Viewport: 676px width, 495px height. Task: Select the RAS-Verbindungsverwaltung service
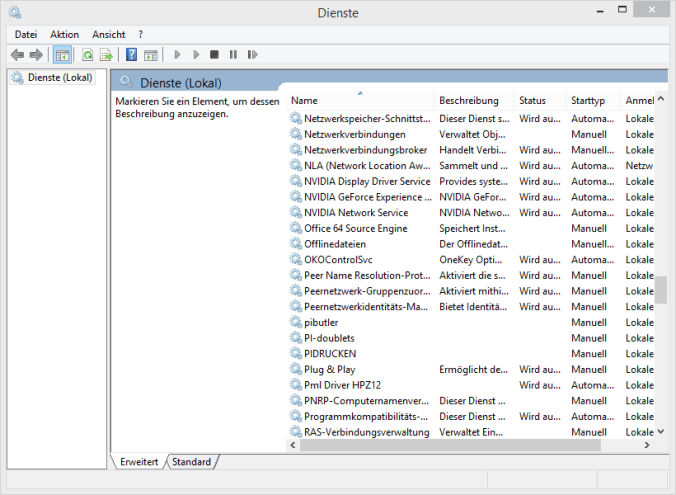tap(367, 432)
